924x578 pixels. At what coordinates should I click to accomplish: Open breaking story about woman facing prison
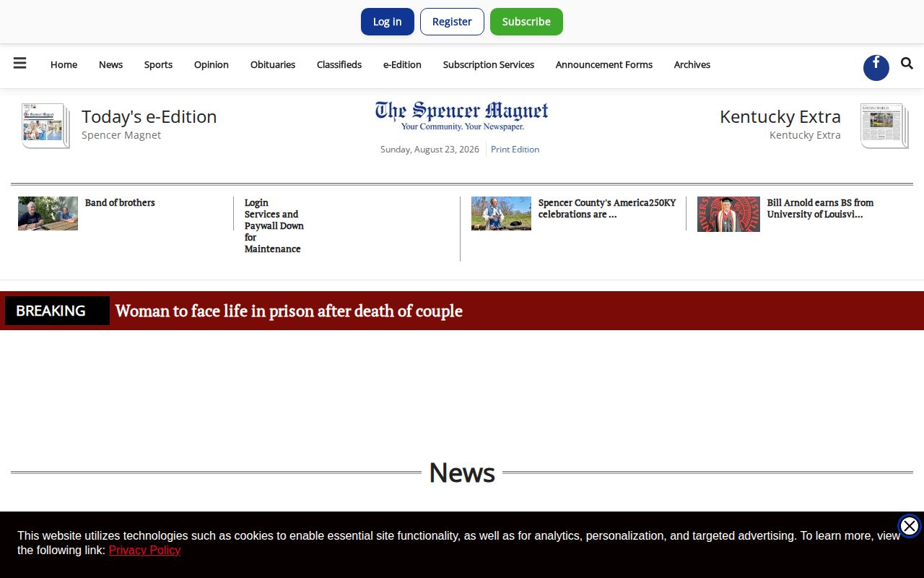click(x=289, y=311)
